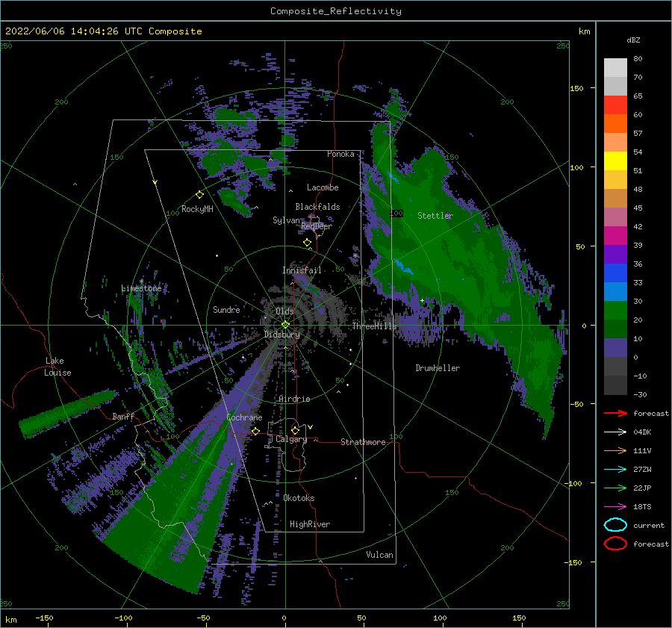Click the yellow diamond marker near Cochrane
This screenshot has height=628, width=672.
pyautogui.click(x=255, y=431)
